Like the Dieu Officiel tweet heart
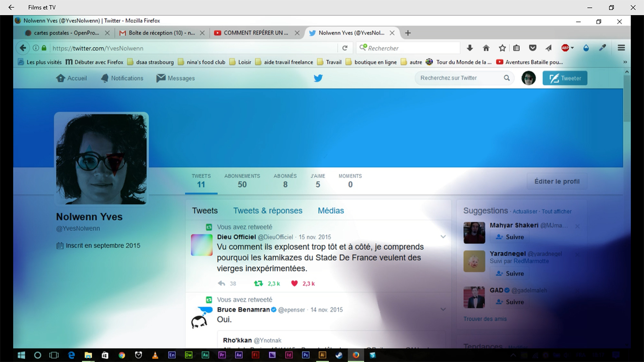Screen dimensions: 644x362 [294, 284]
